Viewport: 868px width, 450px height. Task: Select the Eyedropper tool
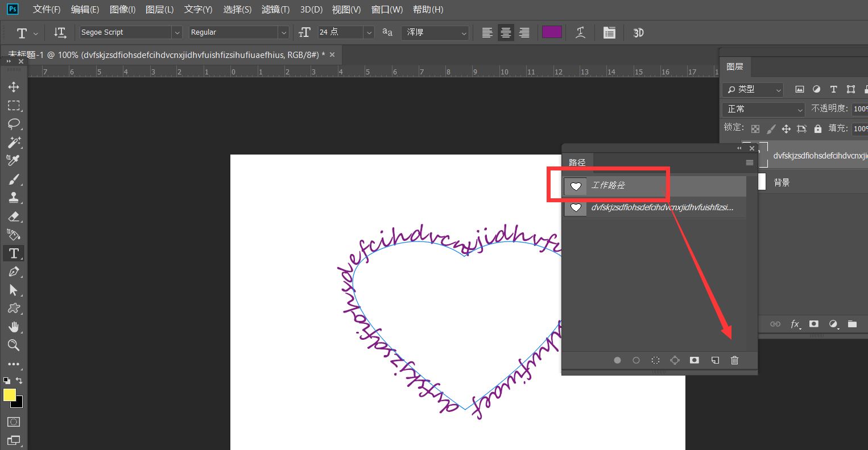pos(14,160)
